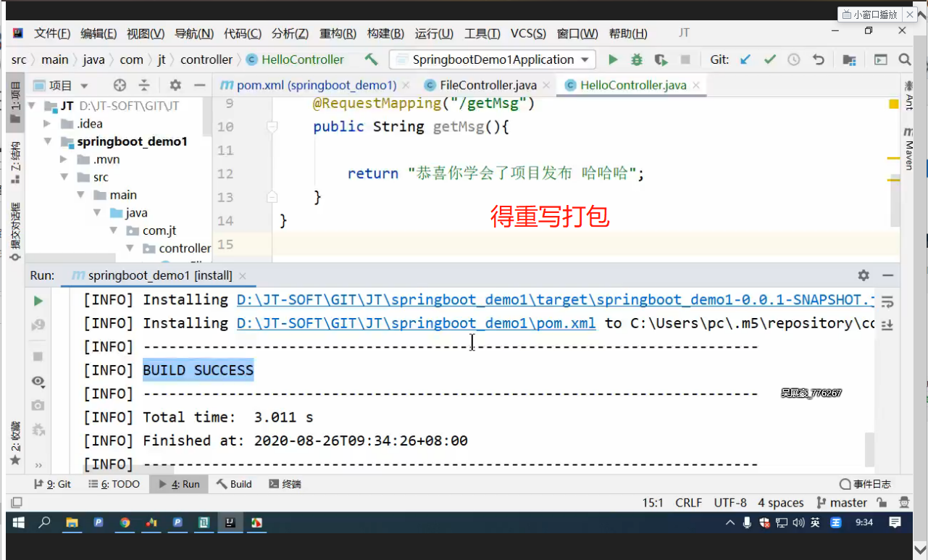This screenshot has height=560, width=928.
Task: Open the run anything toolbar icon
Action: 880,59
